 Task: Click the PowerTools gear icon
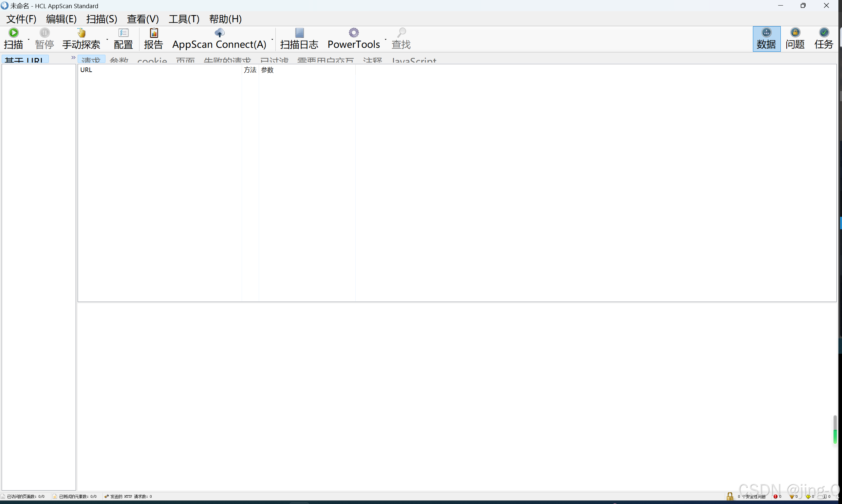[354, 33]
